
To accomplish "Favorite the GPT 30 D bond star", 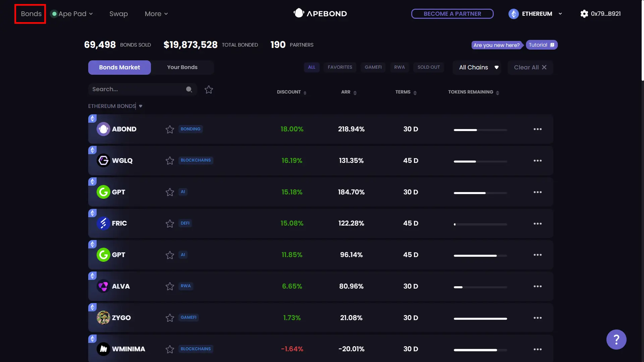I will pyautogui.click(x=170, y=192).
